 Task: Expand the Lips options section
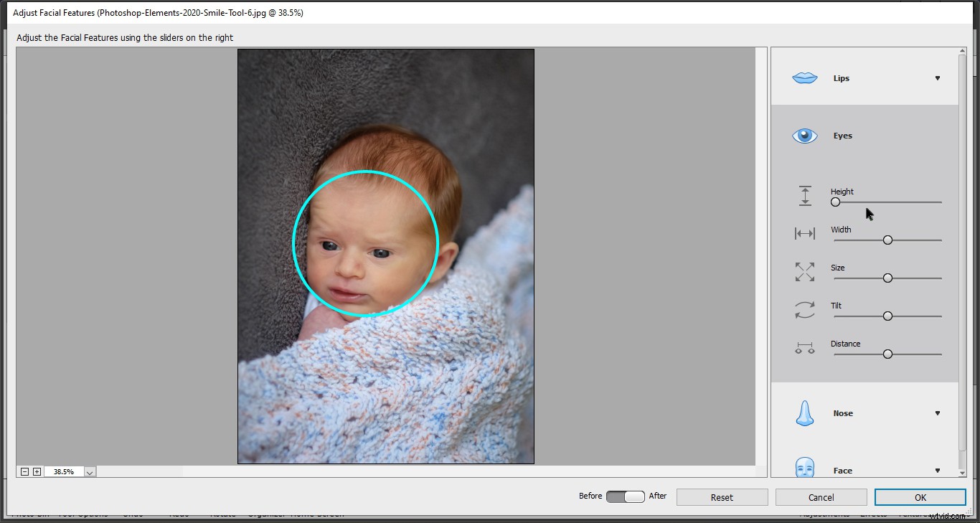(938, 77)
